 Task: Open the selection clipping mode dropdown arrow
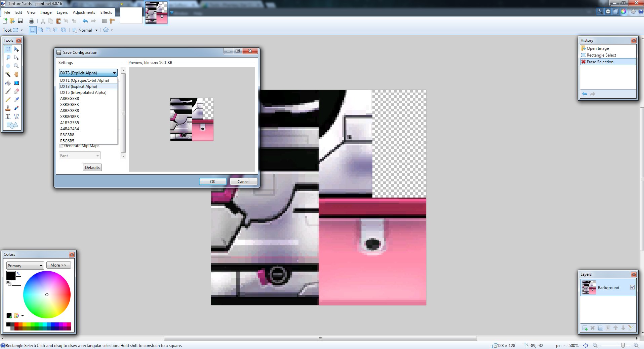(112, 30)
